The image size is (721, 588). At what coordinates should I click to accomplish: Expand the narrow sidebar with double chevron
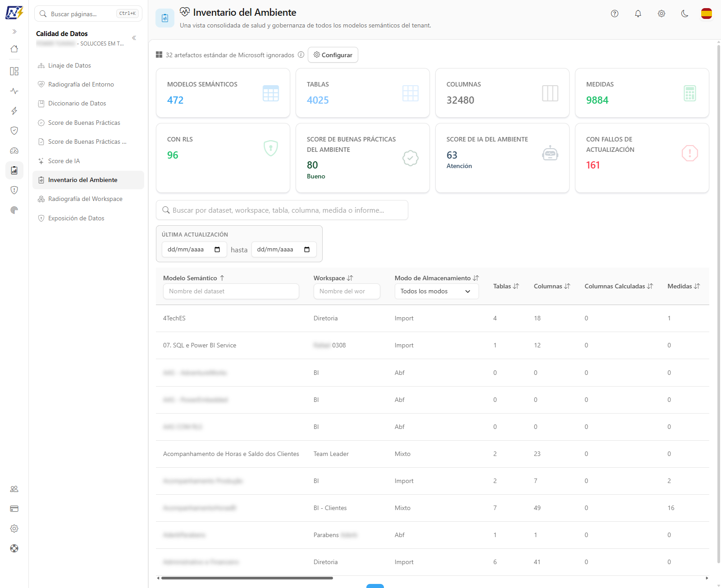click(x=14, y=32)
